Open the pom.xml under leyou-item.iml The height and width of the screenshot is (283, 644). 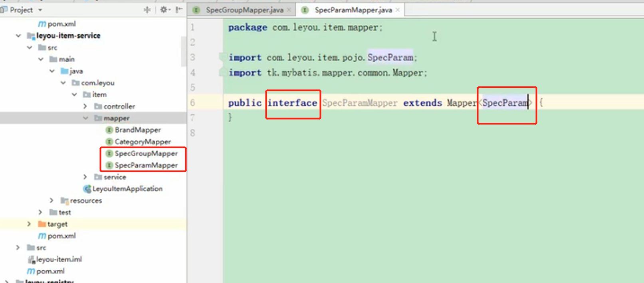click(x=50, y=271)
